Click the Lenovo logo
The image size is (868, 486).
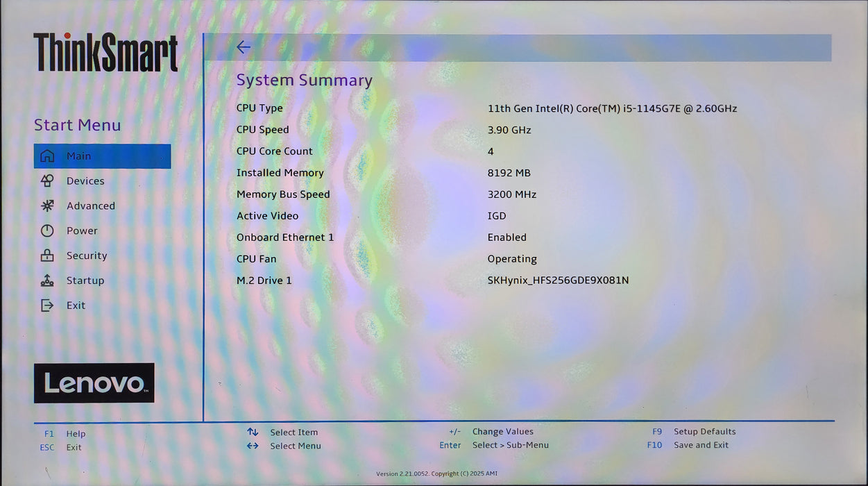tap(94, 383)
